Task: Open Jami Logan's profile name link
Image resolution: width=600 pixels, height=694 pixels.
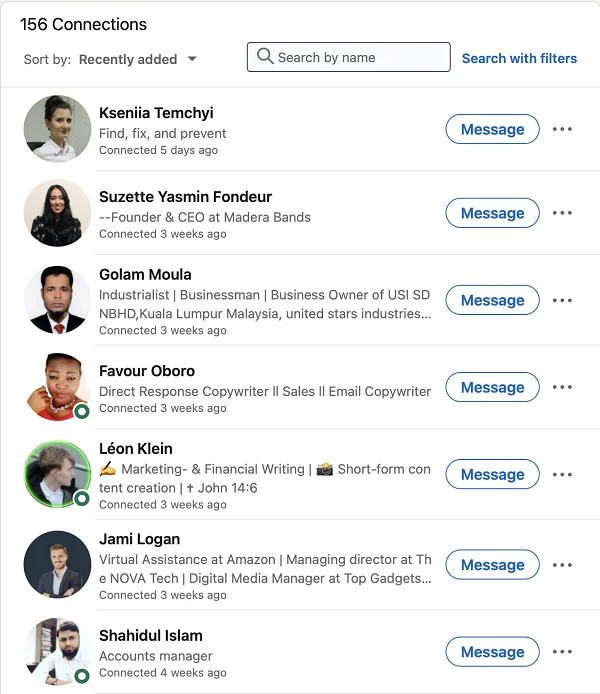Action: pyautogui.click(x=139, y=539)
